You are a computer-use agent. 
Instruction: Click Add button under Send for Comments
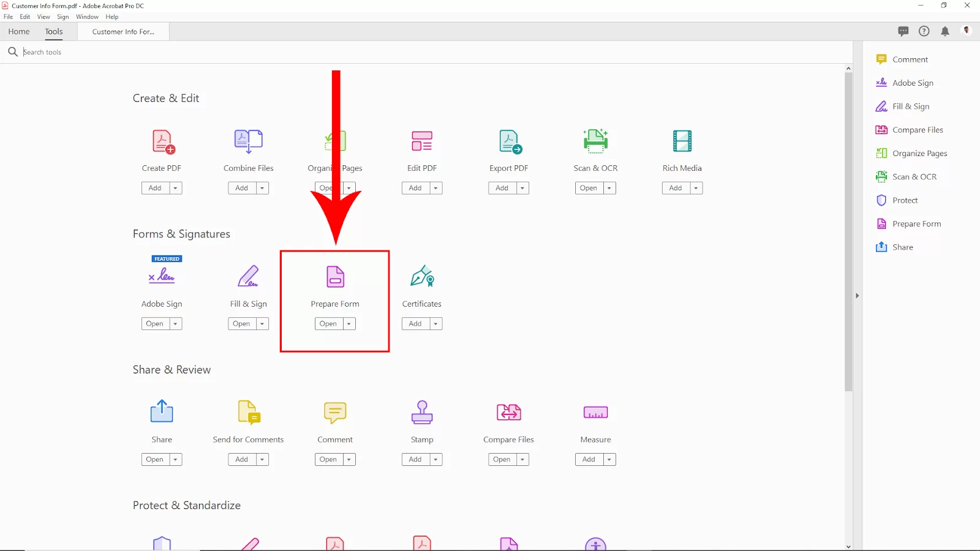pos(241,459)
